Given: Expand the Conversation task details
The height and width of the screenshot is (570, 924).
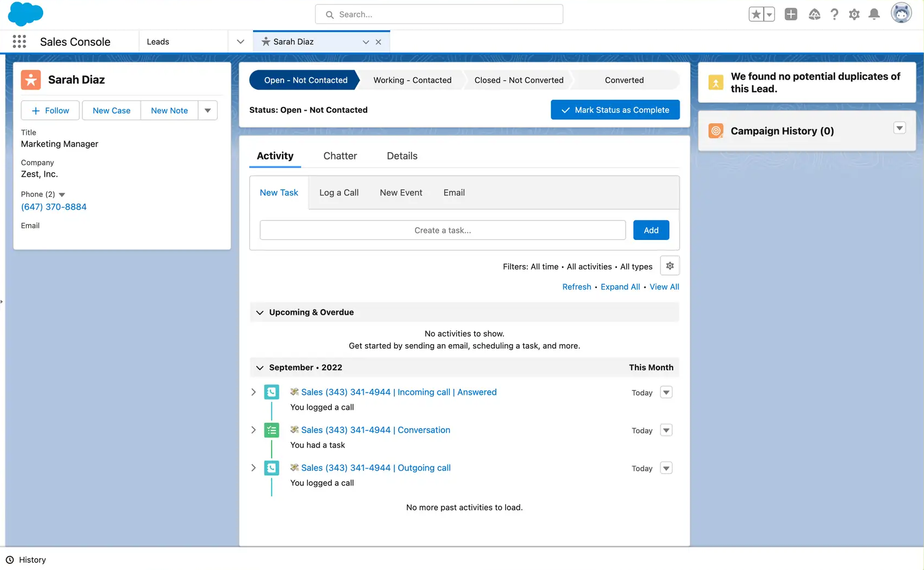Looking at the screenshot, I should pyautogui.click(x=253, y=430).
